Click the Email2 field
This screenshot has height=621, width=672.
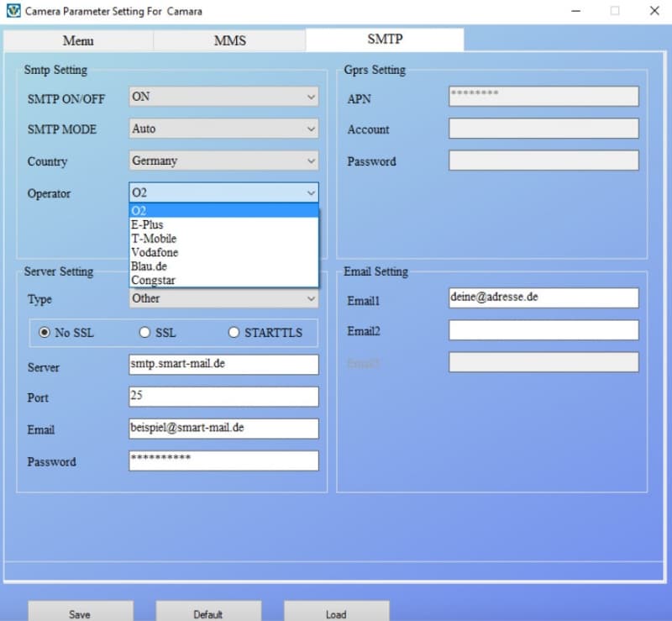click(x=543, y=330)
